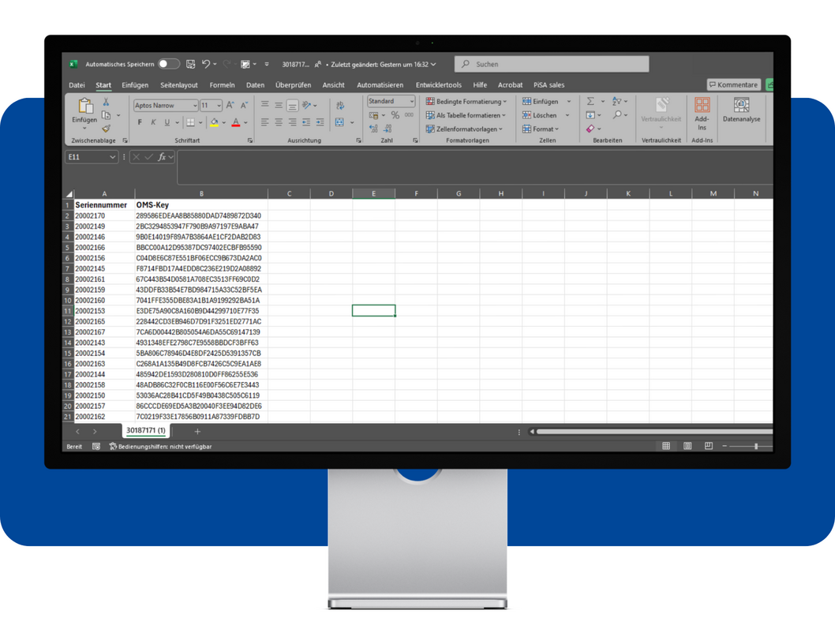
Task: Click the increase font size icon
Action: pos(230,105)
